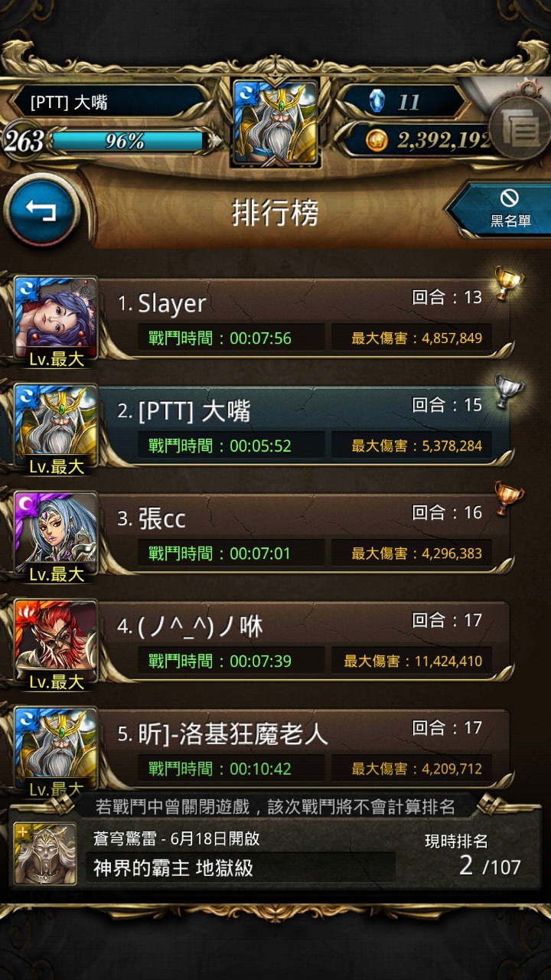This screenshot has width=551, height=980.
Task: Tap the gold coin icon
Action: pyautogui.click(x=377, y=140)
